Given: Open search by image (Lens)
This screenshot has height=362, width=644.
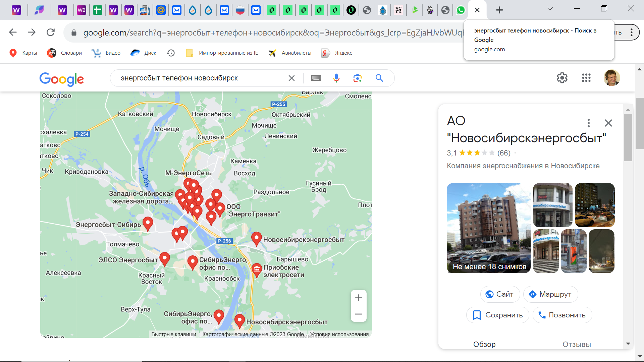Looking at the screenshot, I should coord(358,78).
